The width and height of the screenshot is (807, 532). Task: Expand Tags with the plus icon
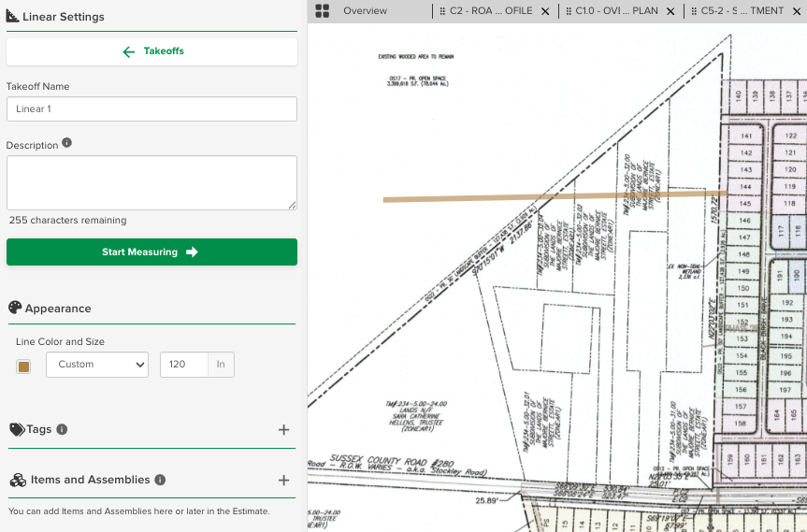point(284,430)
